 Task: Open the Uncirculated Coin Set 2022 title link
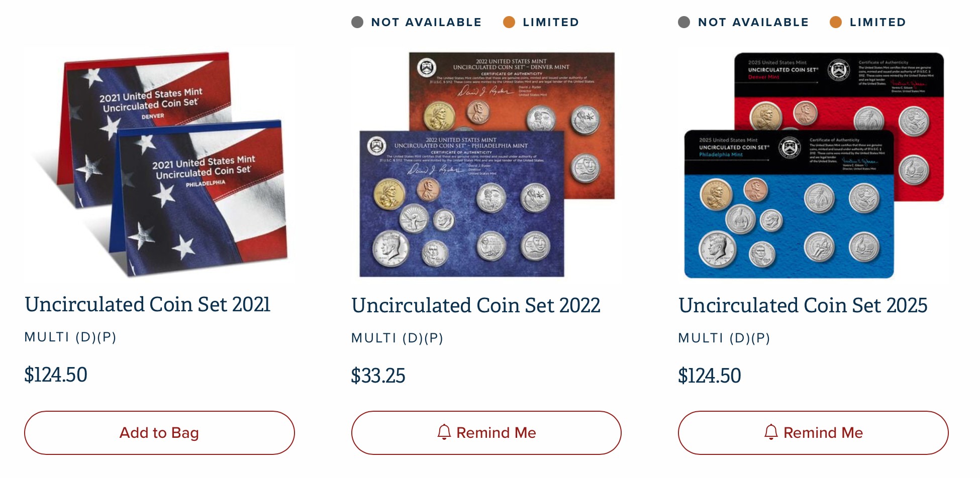point(475,305)
